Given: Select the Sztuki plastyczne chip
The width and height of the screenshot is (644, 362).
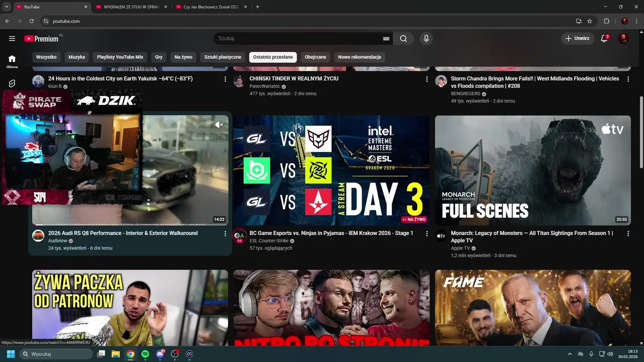Looking at the screenshot, I should [x=223, y=57].
